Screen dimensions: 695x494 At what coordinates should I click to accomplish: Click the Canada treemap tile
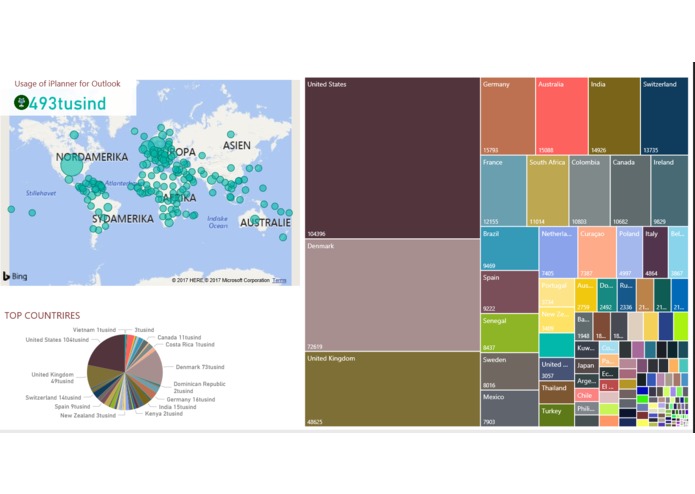coord(630,191)
